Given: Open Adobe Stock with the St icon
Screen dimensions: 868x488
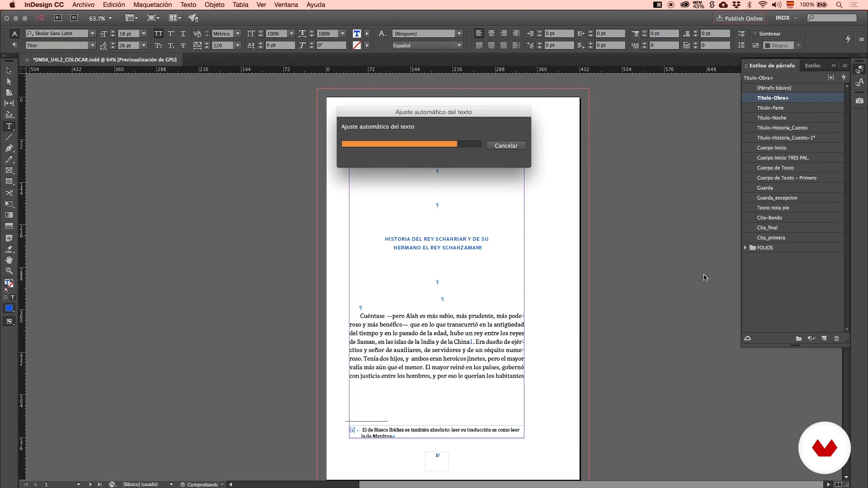Looking at the screenshot, I should (74, 18).
